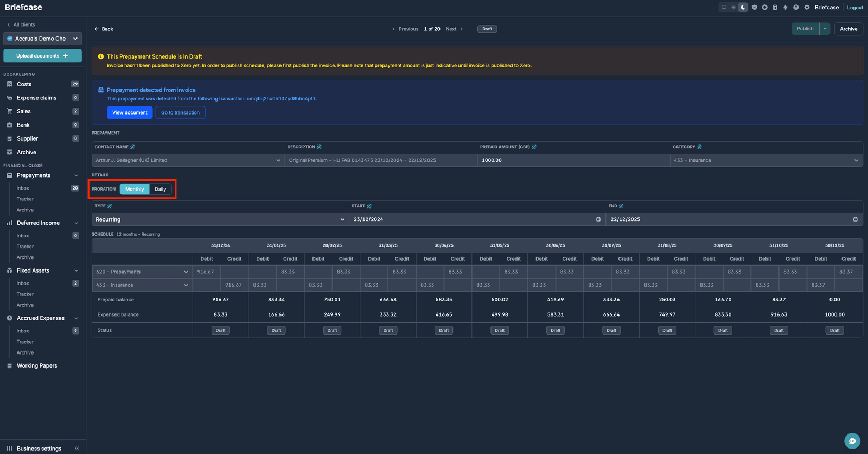Click Draft status under 30/11/25 column
This screenshot has height=454, width=868.
834,330
